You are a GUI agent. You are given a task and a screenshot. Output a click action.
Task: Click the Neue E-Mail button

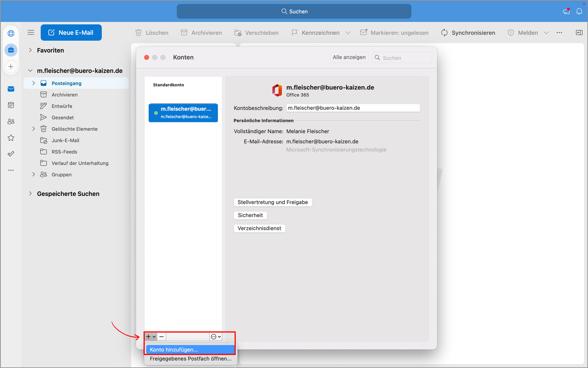pyautogui.click(x=71, y=33)
